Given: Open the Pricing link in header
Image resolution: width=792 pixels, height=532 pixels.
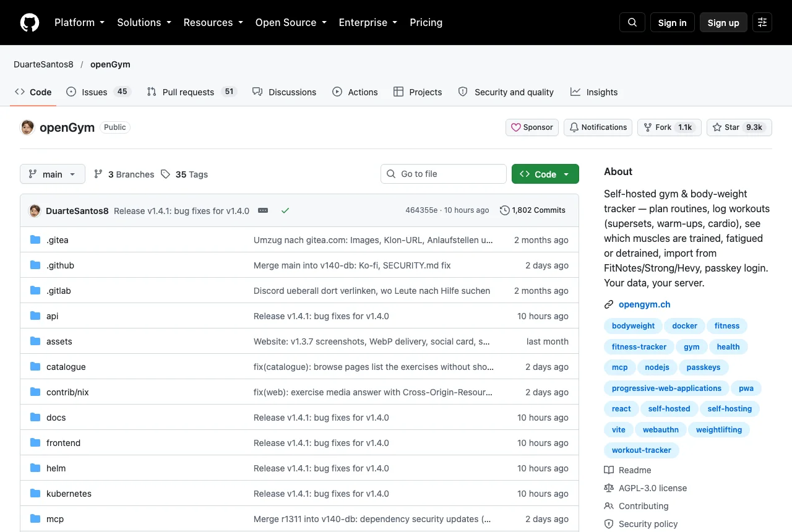Looking at the screenshot, I should pyautogui.click(x=426, y=22).
